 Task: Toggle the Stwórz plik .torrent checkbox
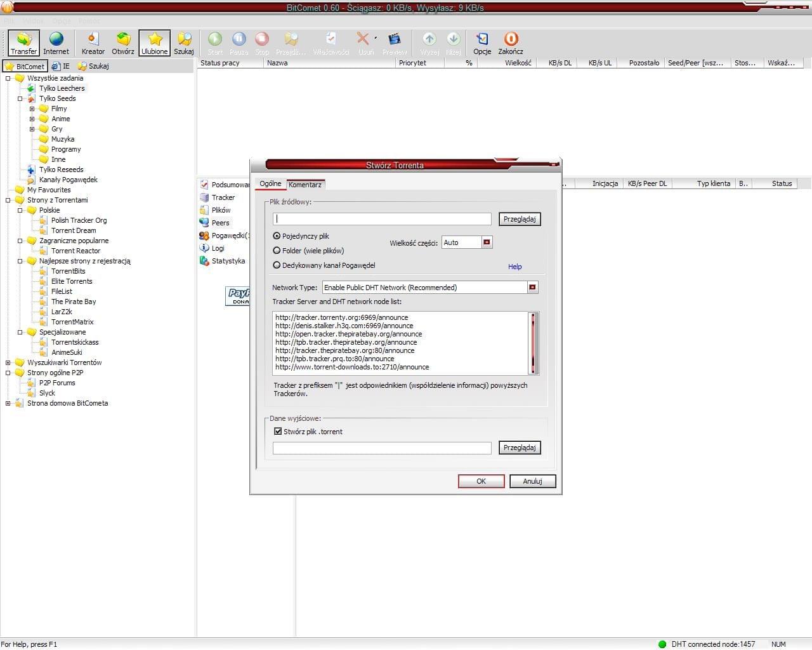278,432
